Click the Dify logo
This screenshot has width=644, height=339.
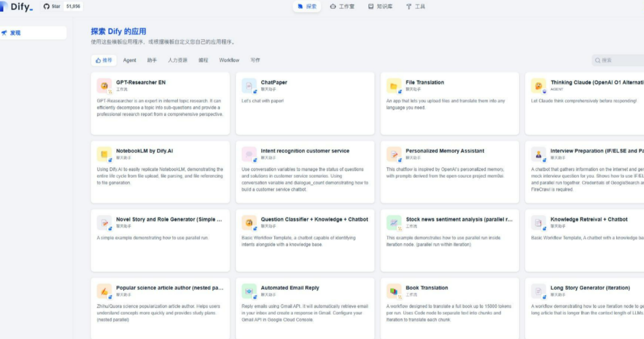coord(17,7)
